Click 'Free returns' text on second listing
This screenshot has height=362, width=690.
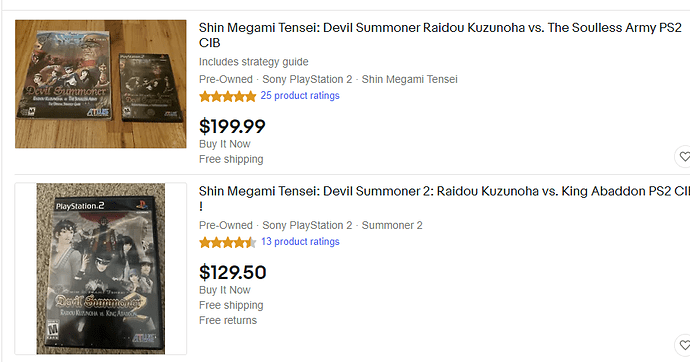228,320
